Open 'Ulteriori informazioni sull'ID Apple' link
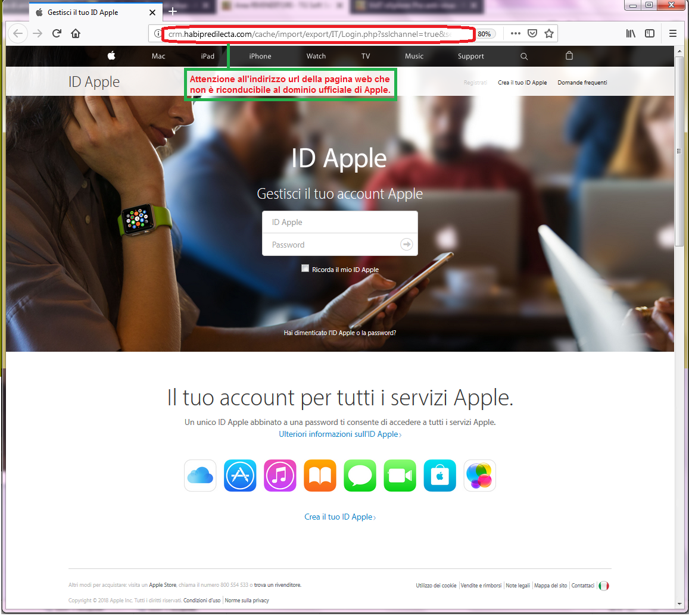This screenshot has height=616, width=689. click(340, 434)
